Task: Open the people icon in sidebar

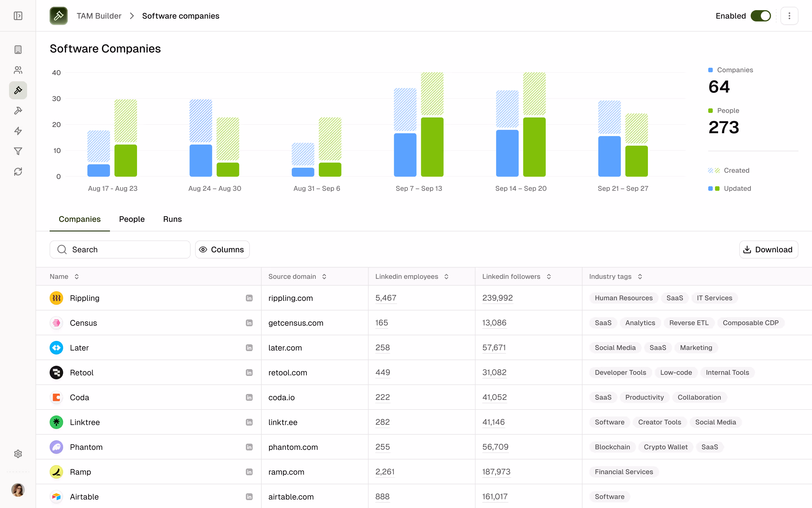Action: point(18,70)
